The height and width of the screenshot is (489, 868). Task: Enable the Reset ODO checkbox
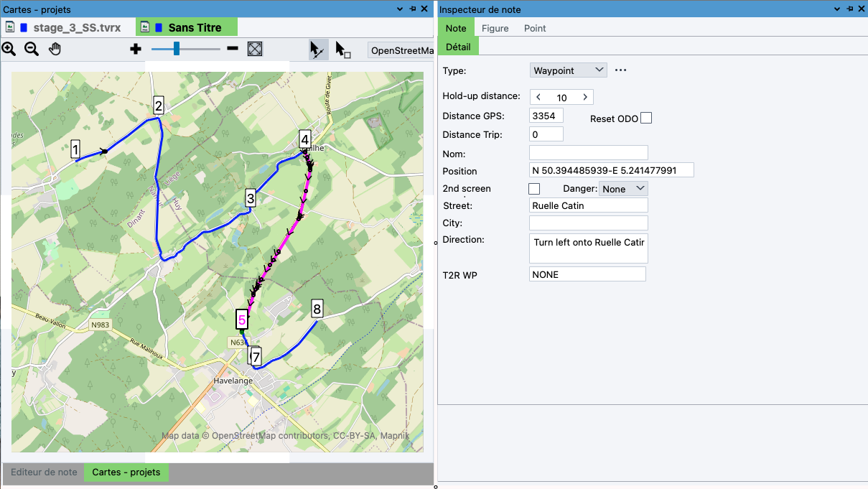click(646, 118)
